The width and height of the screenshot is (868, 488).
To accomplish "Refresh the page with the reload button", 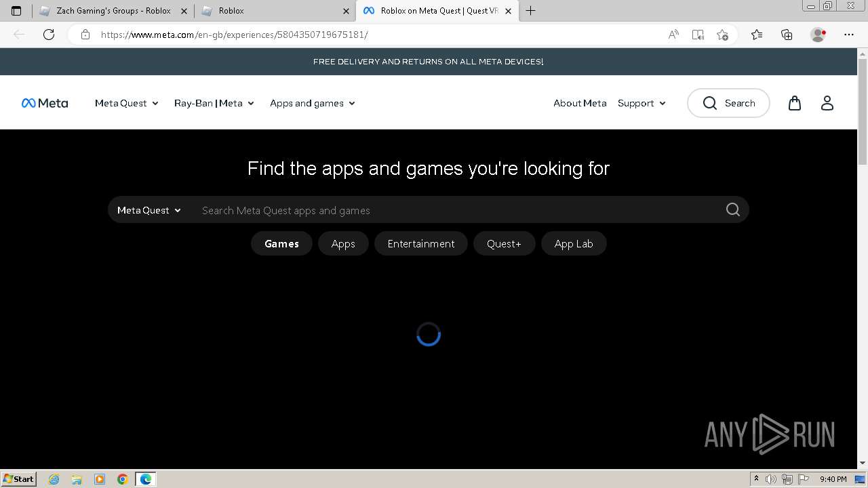I will point(49,35).
